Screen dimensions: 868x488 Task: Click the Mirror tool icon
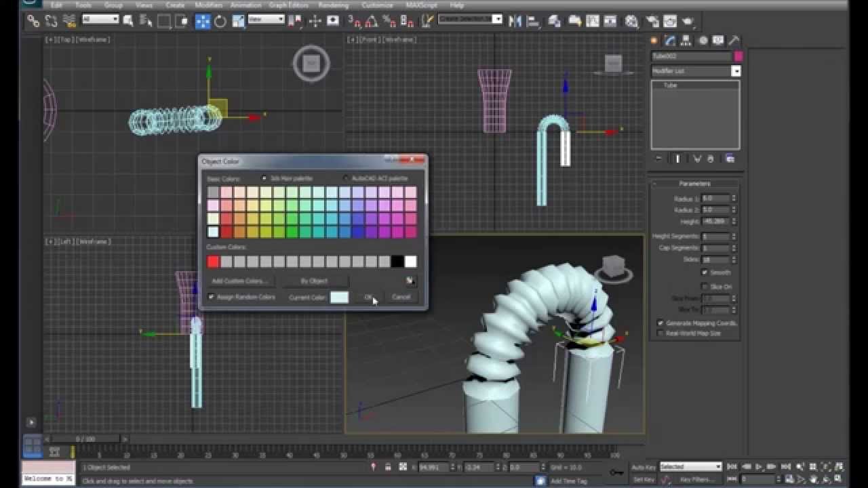point(515,21)
